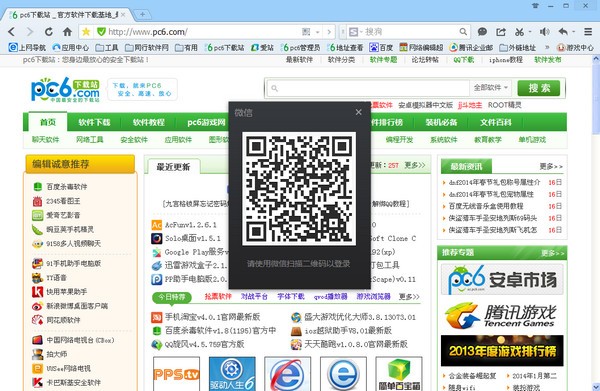Click the search magnifier in browser search box

pos(463,32)
